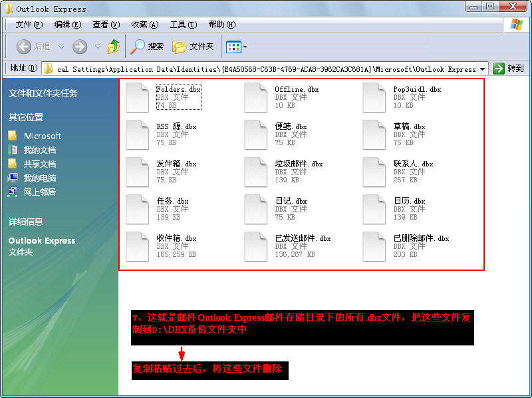Click the 网上邻居 network icon
The width and height of the screenshot is (532, 398).
(13, 192)
